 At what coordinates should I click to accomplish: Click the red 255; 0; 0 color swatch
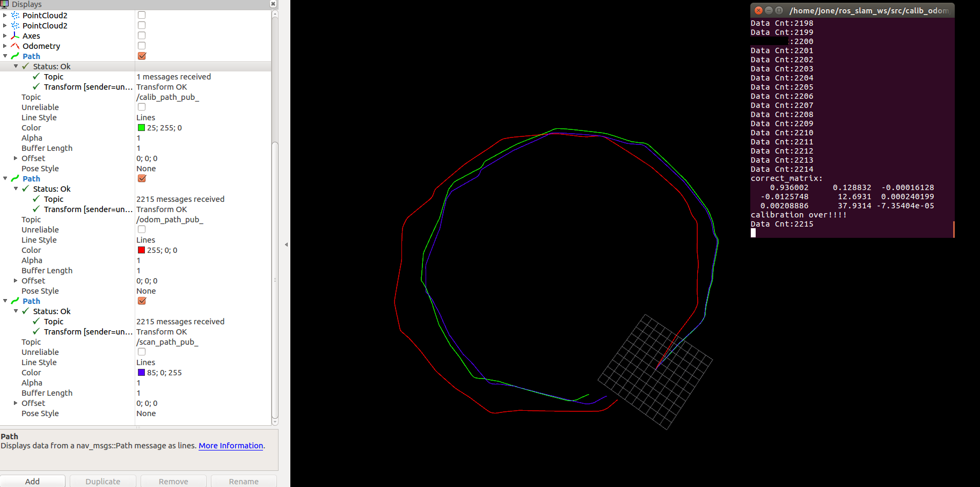click(142, 250)
